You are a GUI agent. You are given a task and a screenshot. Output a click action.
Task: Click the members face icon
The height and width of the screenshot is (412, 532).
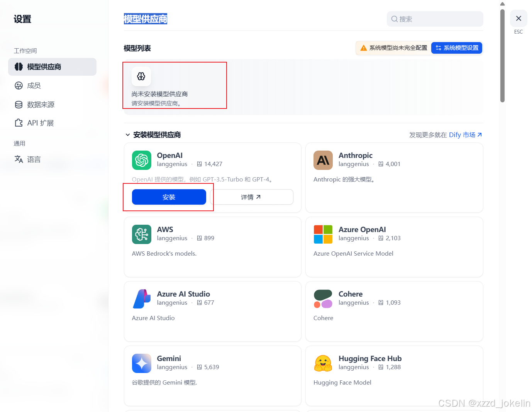point(19,86)
